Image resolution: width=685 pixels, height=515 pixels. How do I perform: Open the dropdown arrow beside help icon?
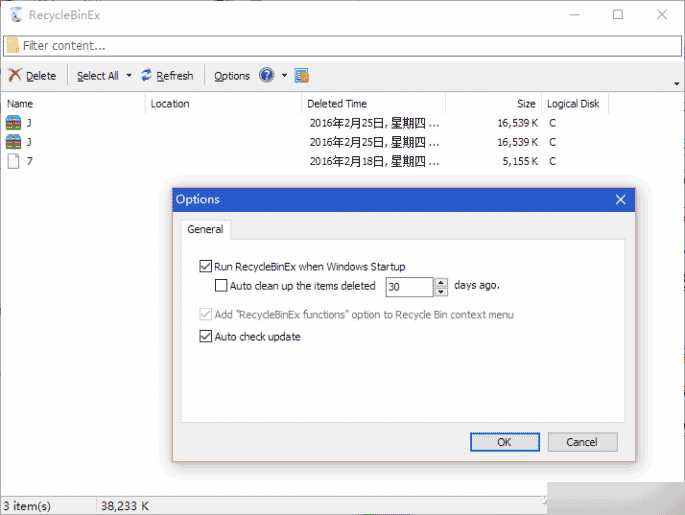tap(284, 75)
